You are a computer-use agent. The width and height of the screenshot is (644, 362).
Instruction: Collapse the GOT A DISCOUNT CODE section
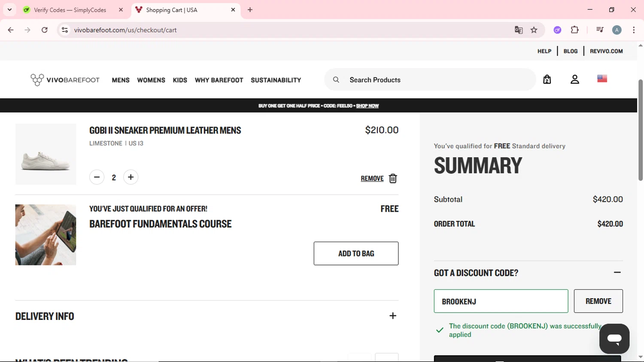pyautogui.click(x=617, y=273)
